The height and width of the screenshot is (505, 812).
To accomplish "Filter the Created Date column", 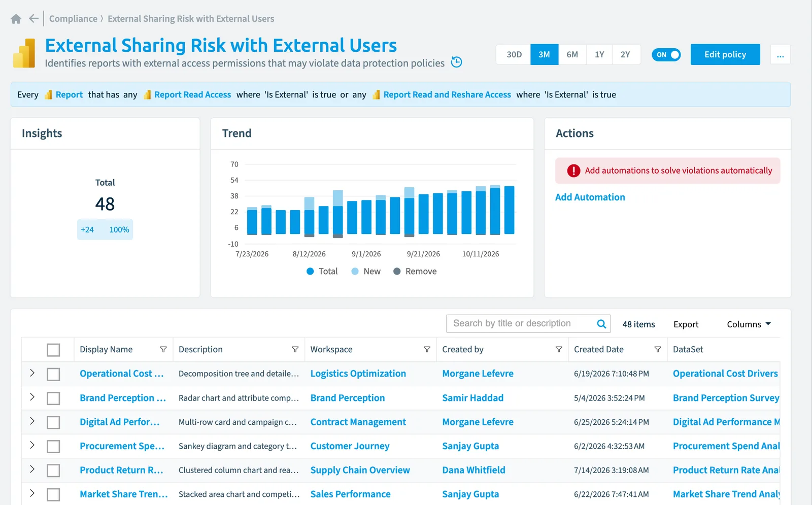I will [x=658, y=349].
